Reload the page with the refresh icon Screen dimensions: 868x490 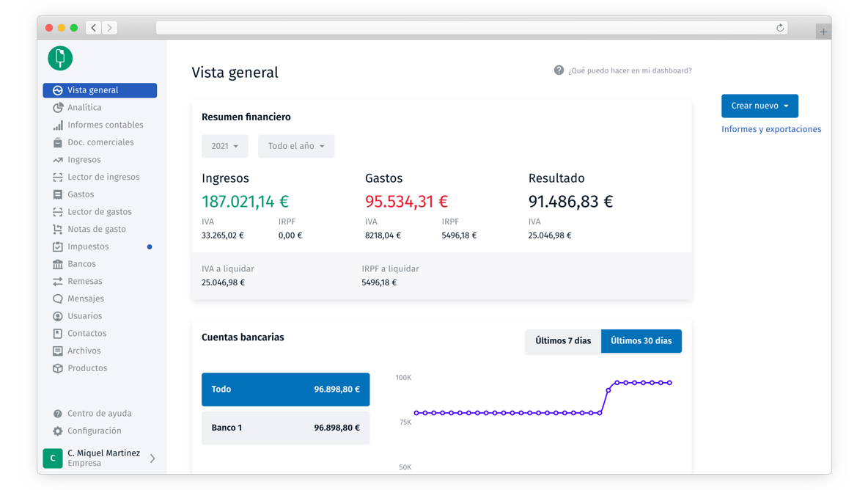point(780,28)
